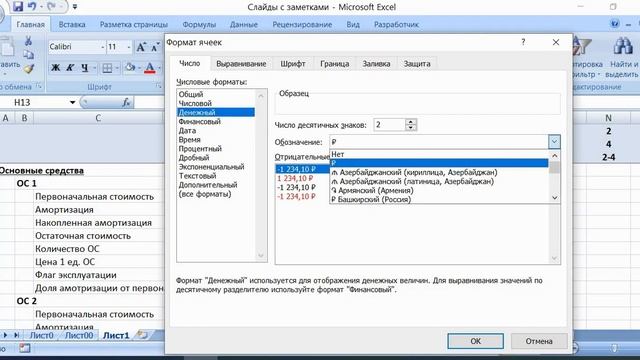Switch to Шрифт tab in dialog
Viewport: 640px width, 360px height.
point(293,64)
